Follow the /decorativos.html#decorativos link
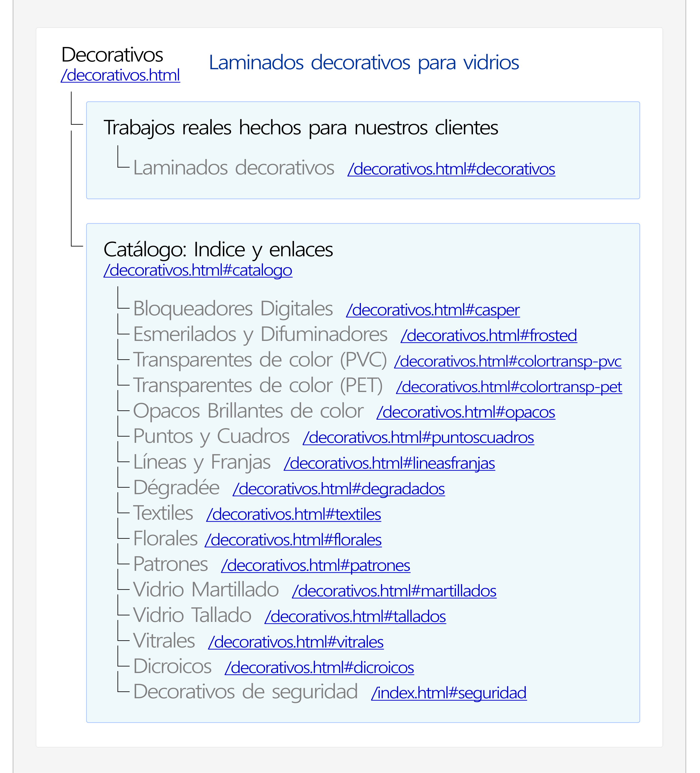 (x=451, y=169)
